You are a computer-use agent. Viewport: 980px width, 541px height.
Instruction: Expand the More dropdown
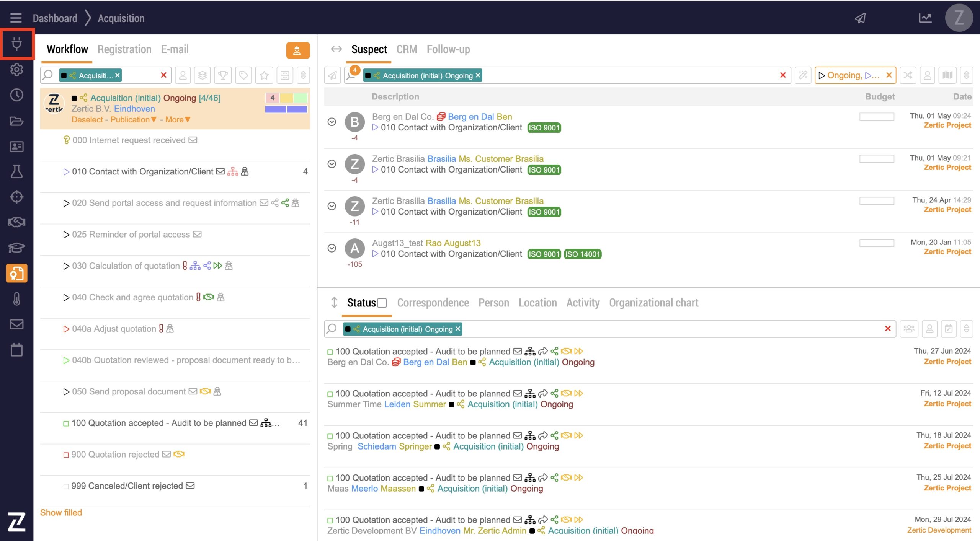click(178, 119)
